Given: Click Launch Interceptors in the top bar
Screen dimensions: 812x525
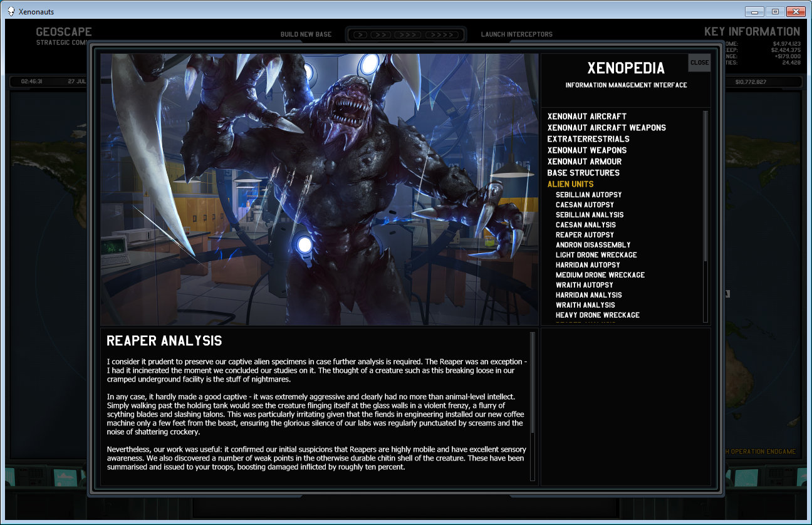Looking at the screenshot, I should (517, 34).
